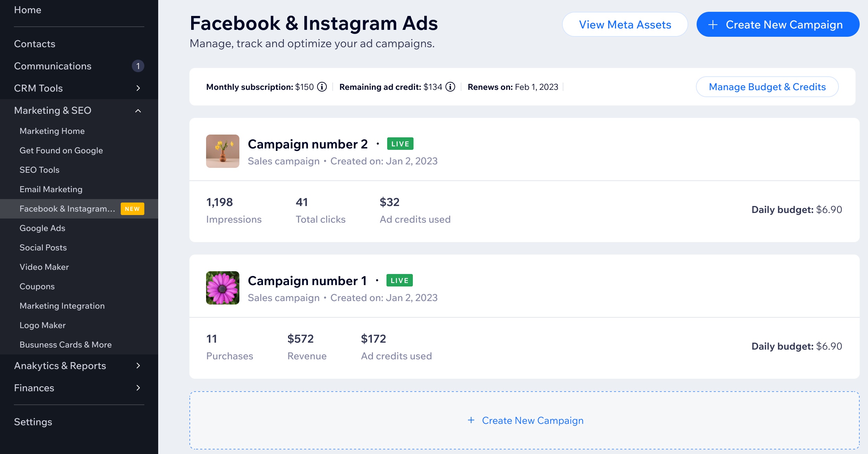Select the Email Marketing menu item

pos(51,188)
